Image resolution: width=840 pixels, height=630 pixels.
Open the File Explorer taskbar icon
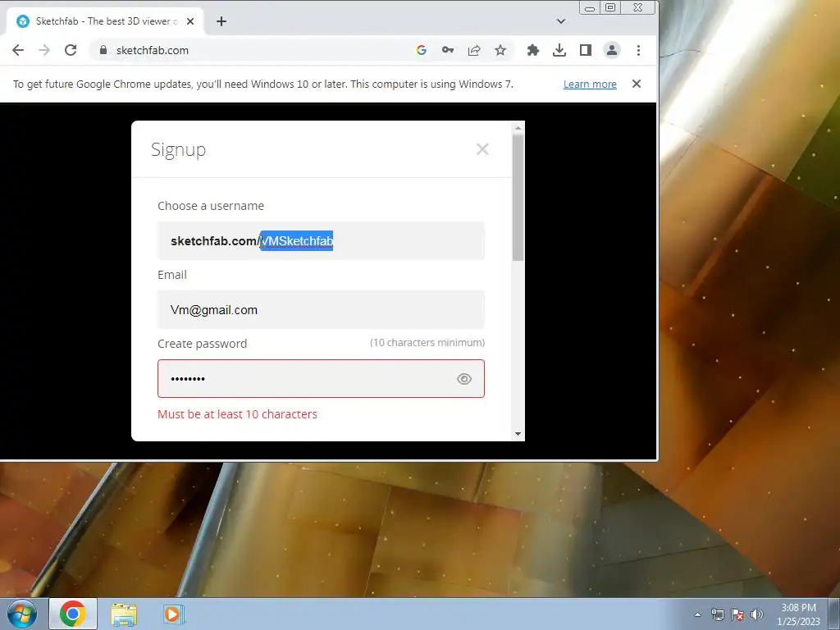124,614
